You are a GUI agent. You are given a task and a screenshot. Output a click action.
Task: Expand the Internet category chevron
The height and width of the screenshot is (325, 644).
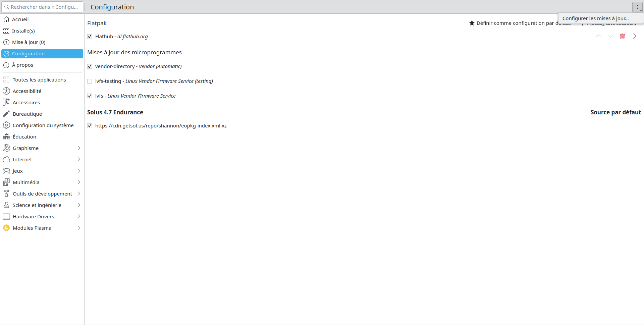[79, 160]
